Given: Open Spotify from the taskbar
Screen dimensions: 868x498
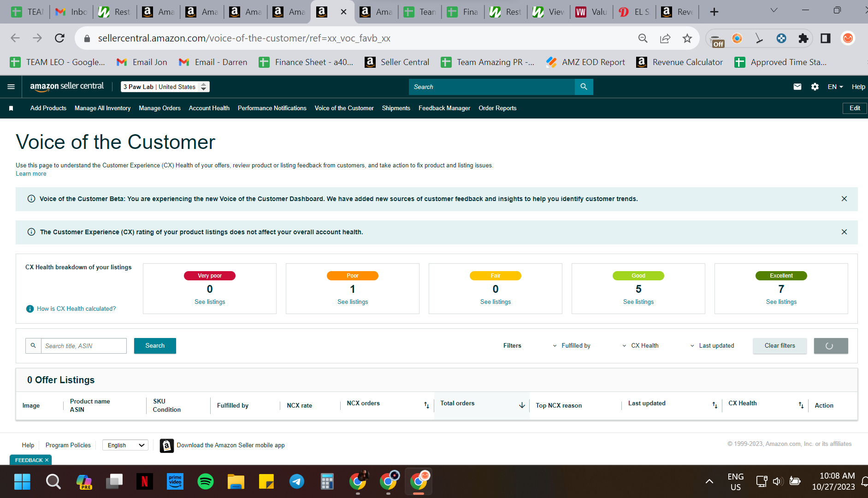Looking at the screenshot, I should pos(206,481).
